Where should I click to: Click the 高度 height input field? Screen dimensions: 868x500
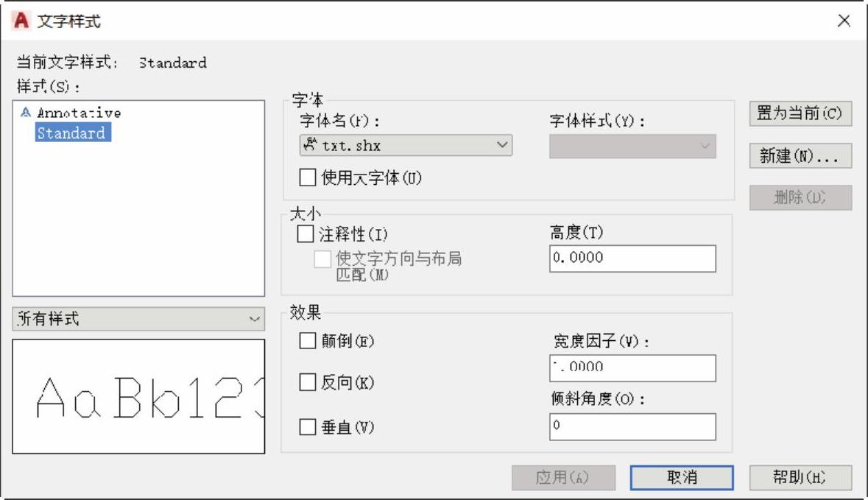point(632,258)
